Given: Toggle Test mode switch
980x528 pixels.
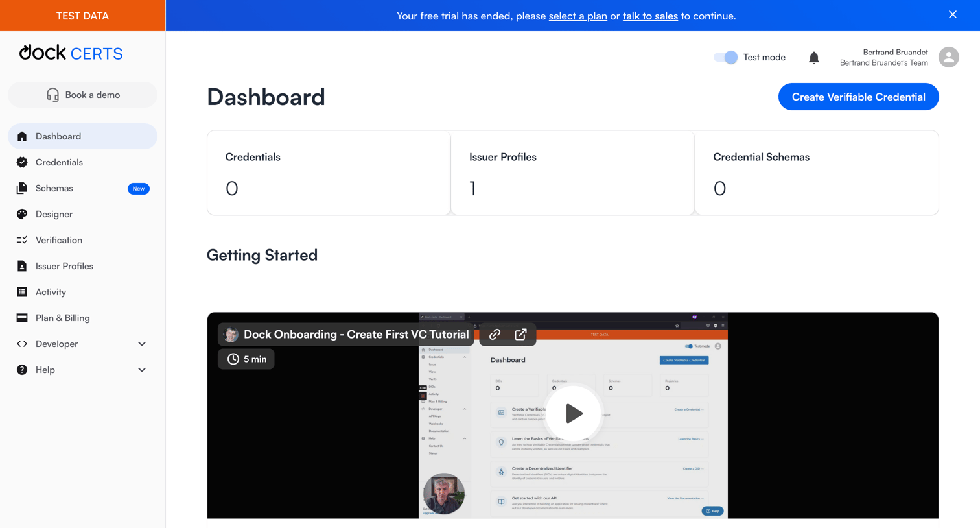Looking at the screenshot, I should point(725,57).
